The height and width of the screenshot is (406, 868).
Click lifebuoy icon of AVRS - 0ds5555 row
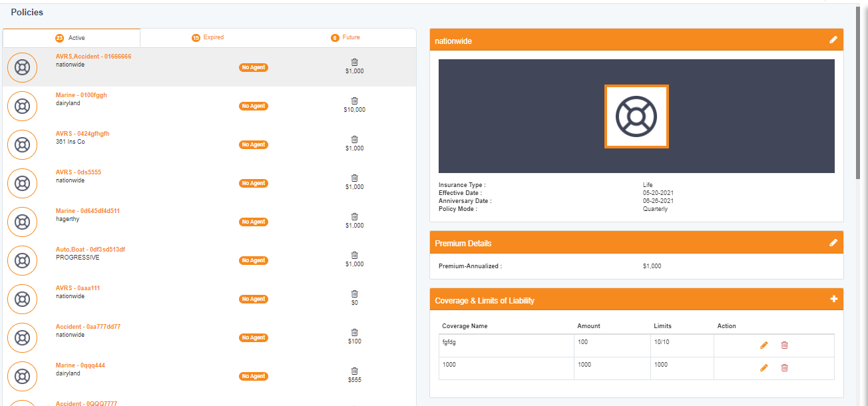(x=23, y=183)
